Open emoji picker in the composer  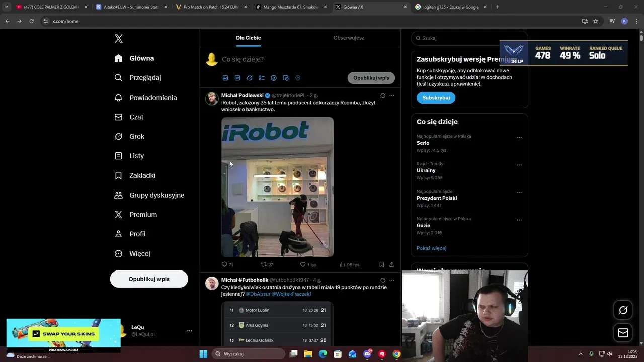274,78
